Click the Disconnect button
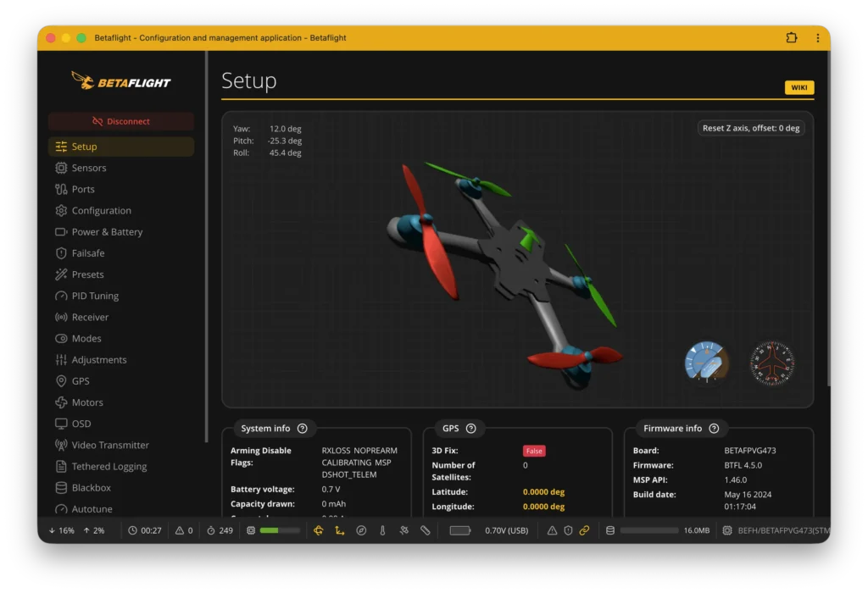This screenshot has height=593, width=868. pyautogui.click(x=120, y=121)
